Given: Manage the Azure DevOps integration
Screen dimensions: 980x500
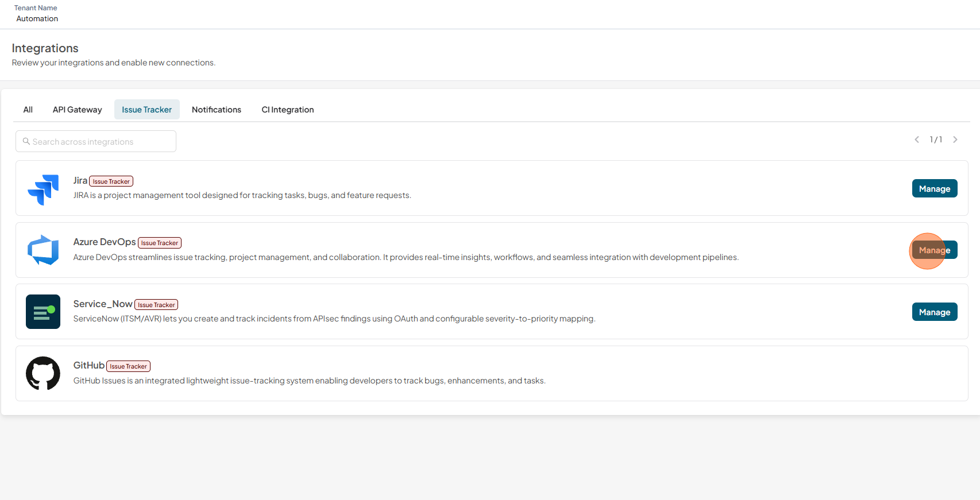Looking at the screenshot, I should coord(935,250).
